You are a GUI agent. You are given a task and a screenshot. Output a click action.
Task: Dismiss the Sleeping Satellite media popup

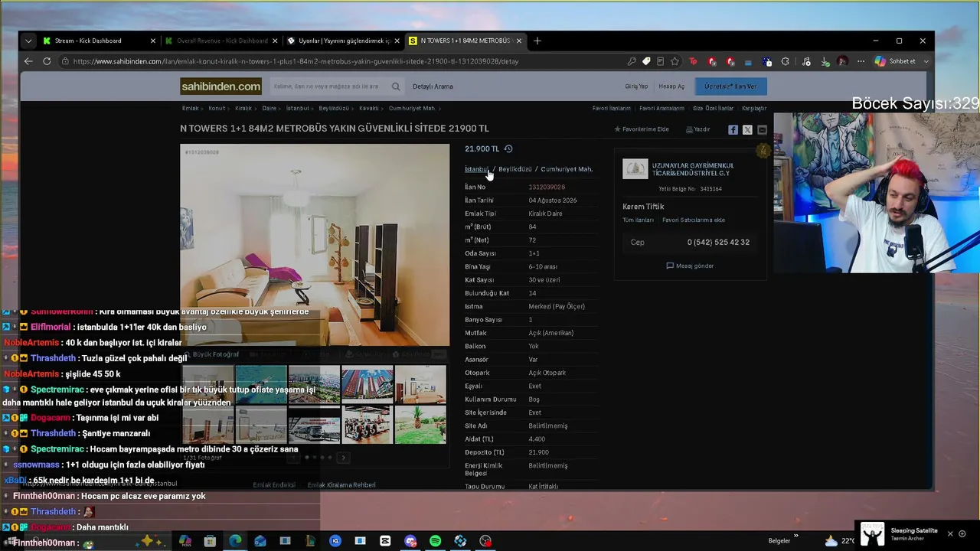tap(950, 533)
